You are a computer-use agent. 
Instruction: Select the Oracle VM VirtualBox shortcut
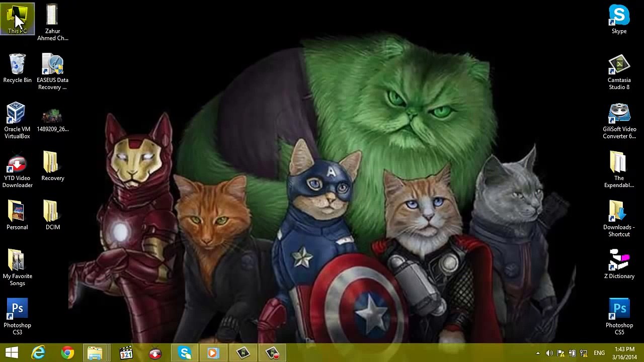(x=17, y=121)
